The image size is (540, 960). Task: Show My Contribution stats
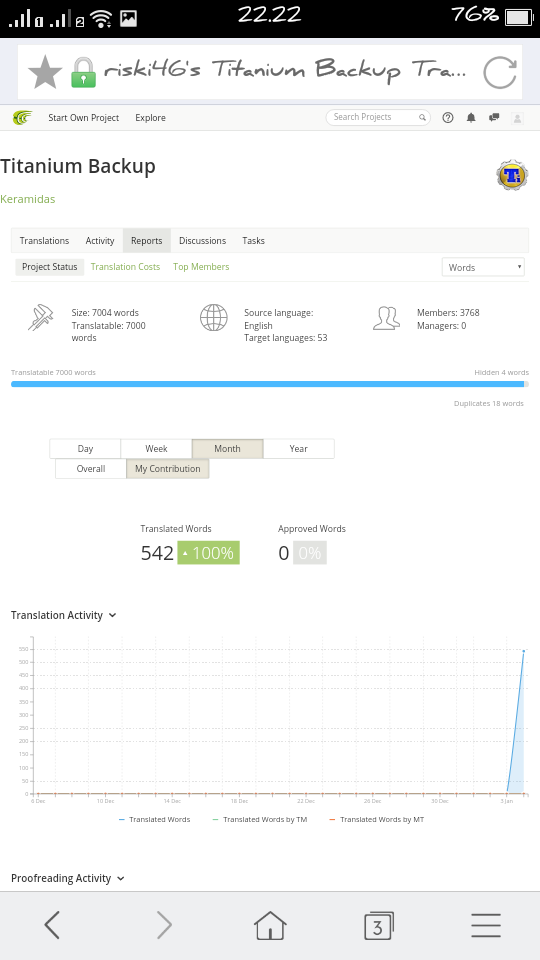(168, 469)
